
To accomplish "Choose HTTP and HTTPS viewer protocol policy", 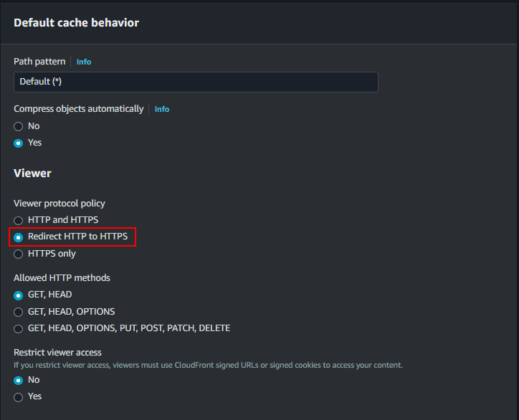I will (19, 220).
